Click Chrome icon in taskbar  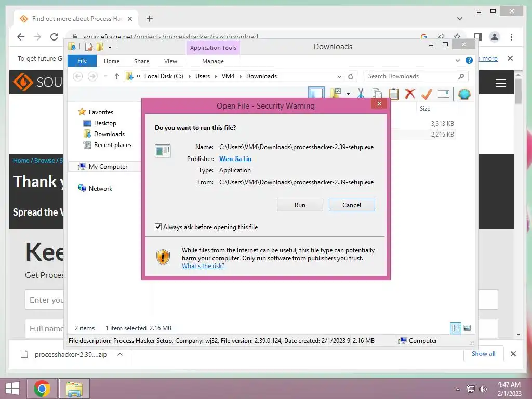pos(42,389)
